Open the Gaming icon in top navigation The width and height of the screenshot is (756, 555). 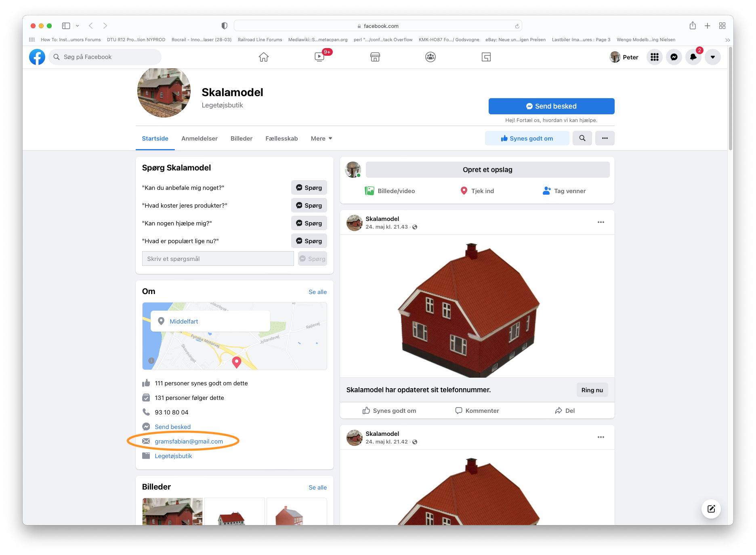[486, 57]
